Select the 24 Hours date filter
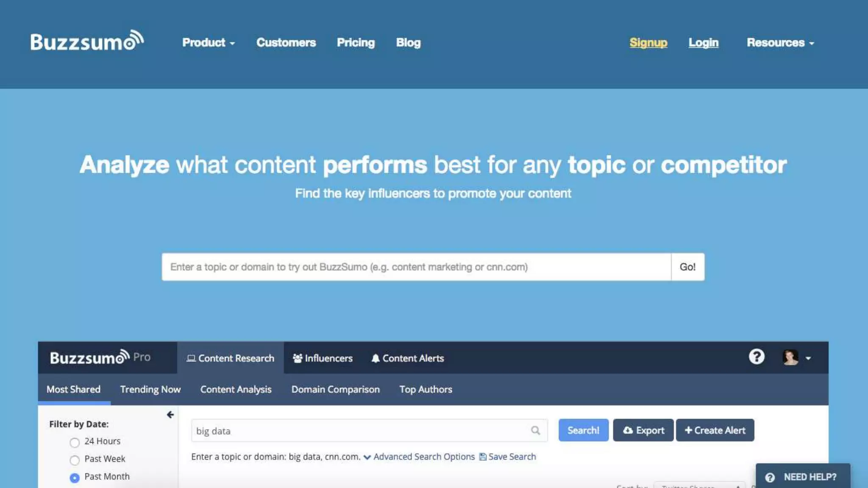Viewport: 868px width, 488px height. click(75, 442)
